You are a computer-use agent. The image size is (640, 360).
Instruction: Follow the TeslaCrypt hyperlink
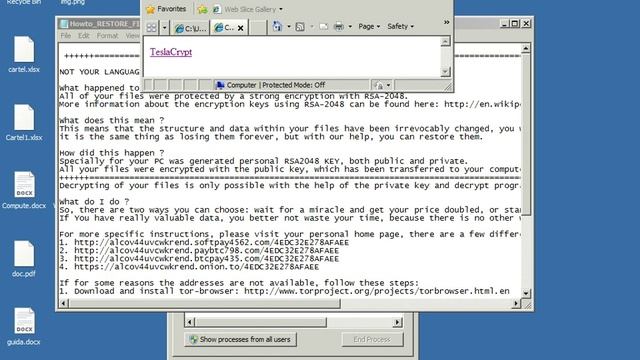171,52
